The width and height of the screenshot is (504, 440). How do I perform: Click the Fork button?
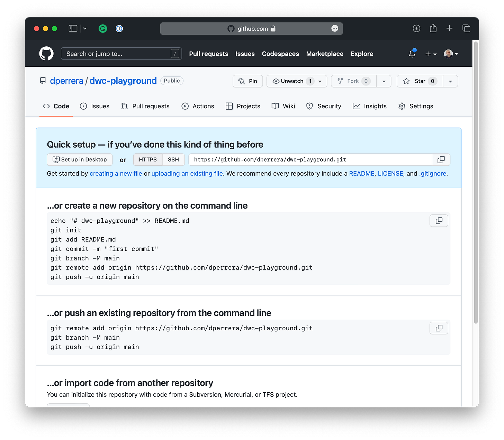[354, 81]
